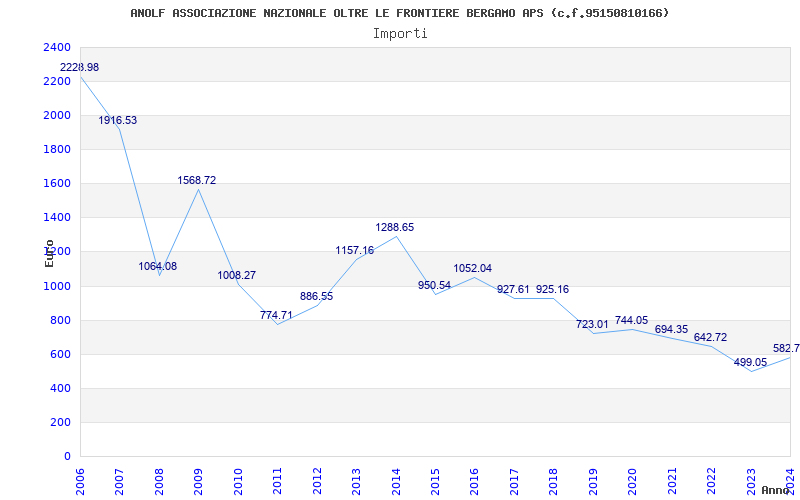The image size is (800, 500).
Task: Select the 774.71 data label
Action: tap(276, 315)
